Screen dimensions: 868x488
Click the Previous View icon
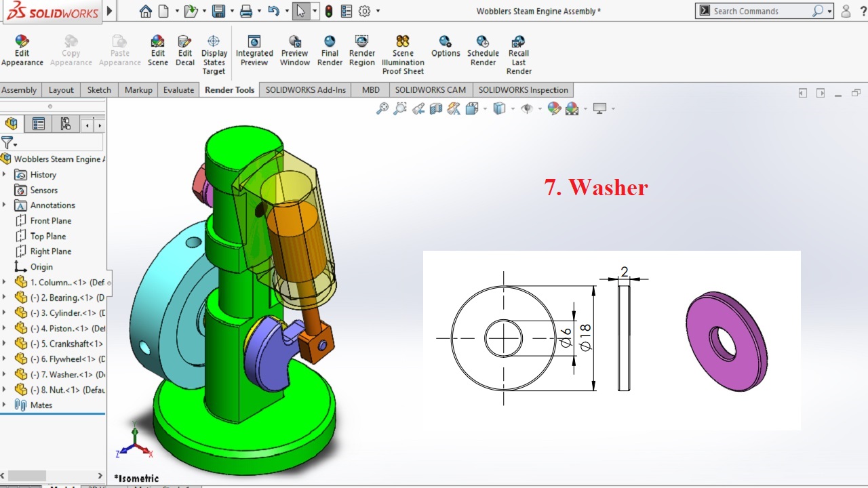click(x=418, y=108)
